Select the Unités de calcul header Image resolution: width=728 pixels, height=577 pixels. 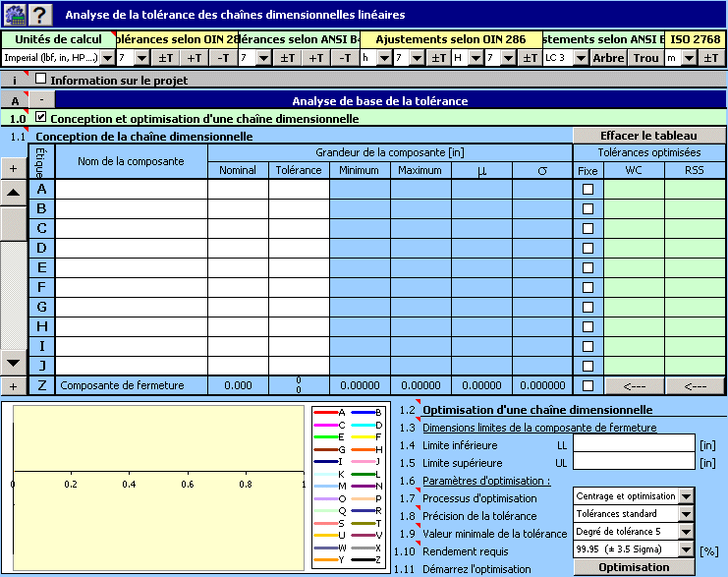(58, 39)
